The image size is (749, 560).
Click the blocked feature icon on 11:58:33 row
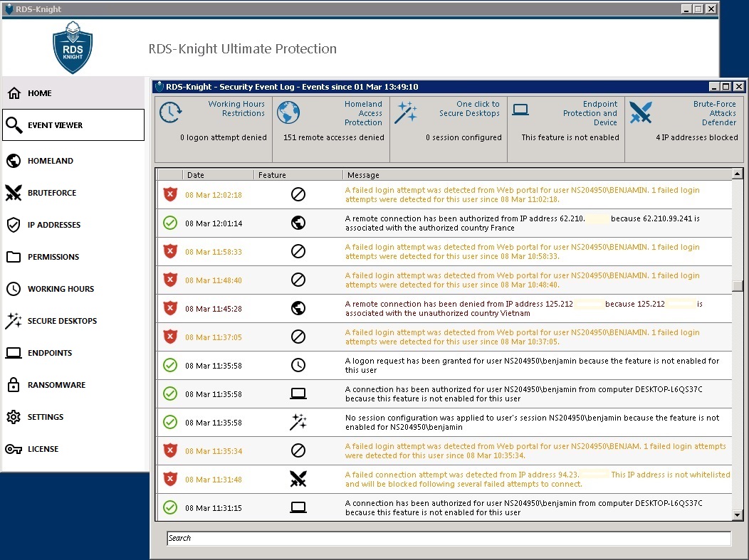click(x=298, y=251)
